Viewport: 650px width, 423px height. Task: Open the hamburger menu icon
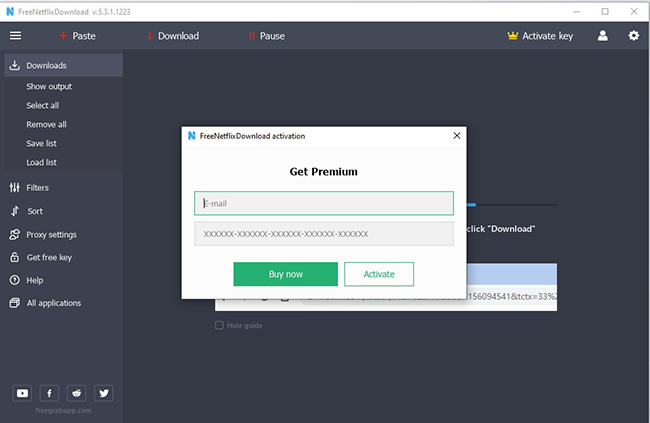15,36
